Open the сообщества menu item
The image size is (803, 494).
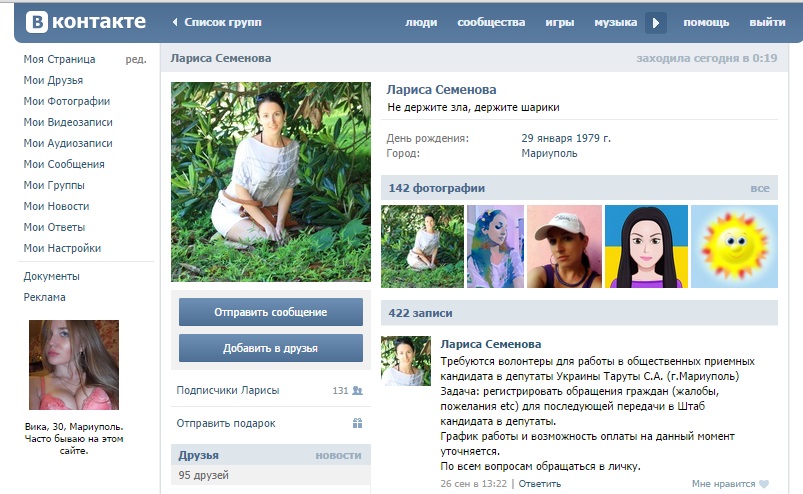click(x=491, y=23)
